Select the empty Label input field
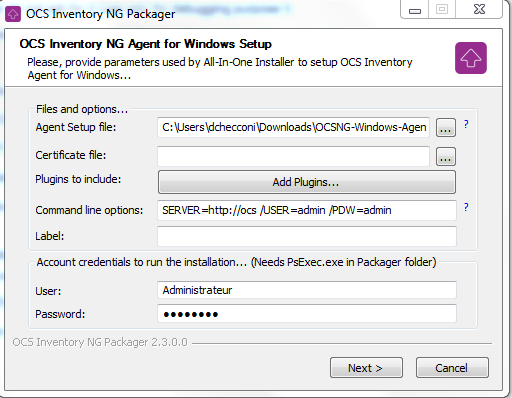 click(307, 236)
